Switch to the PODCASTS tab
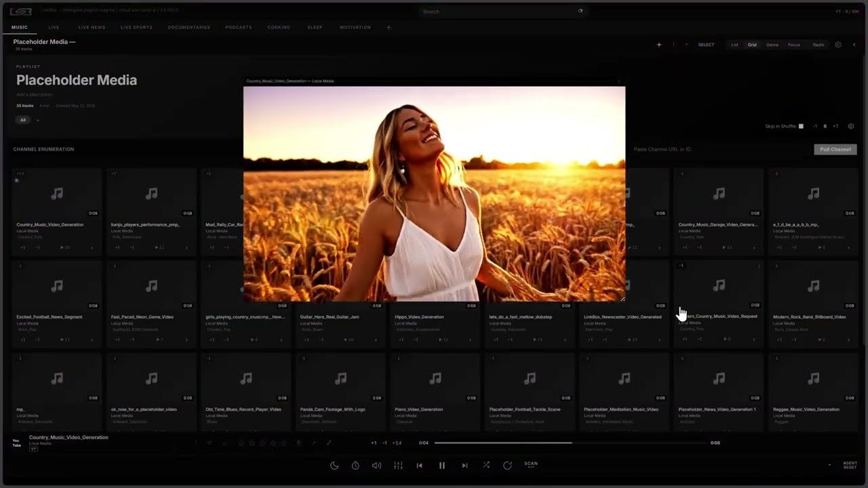The width and height of the screenshot is (868, 488). [239, 28]
